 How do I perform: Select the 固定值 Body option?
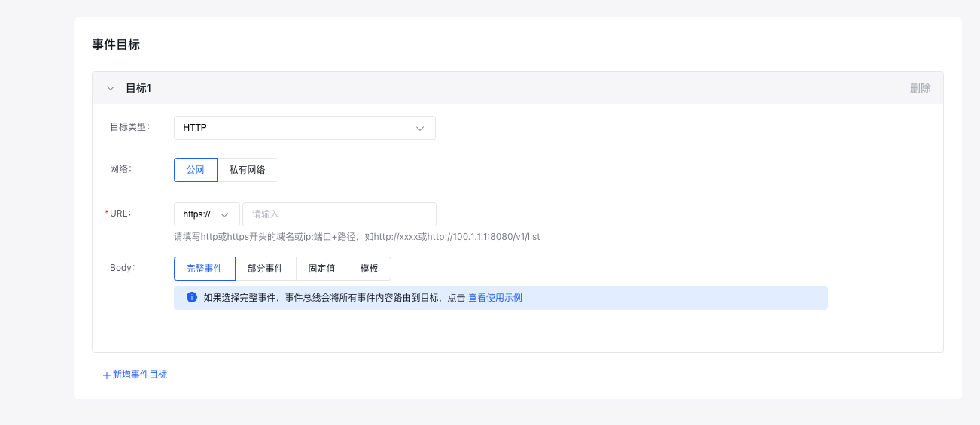[321, 269]
